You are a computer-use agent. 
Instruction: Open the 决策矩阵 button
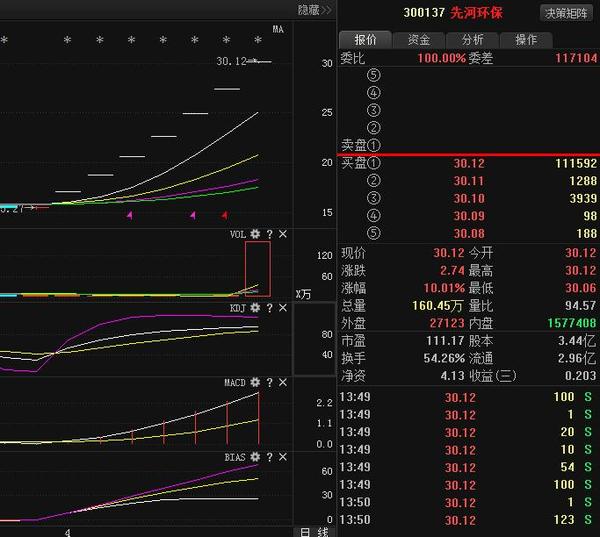click(566, 13)
